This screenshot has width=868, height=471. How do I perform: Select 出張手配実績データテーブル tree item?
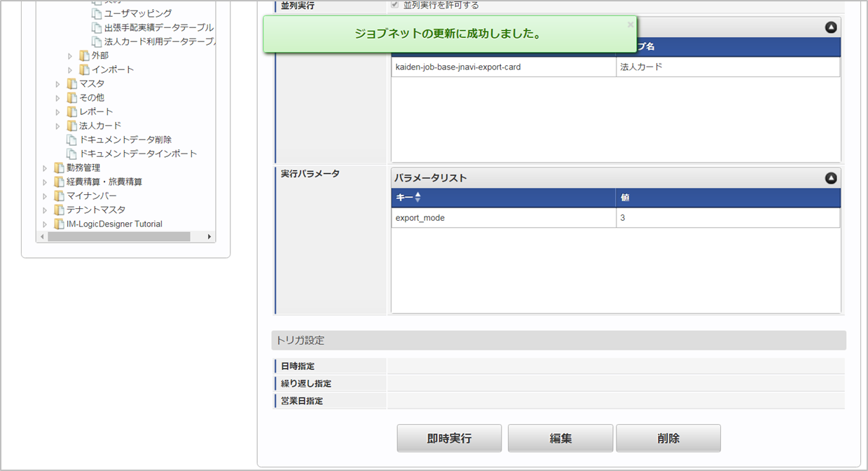pos(159,27)
